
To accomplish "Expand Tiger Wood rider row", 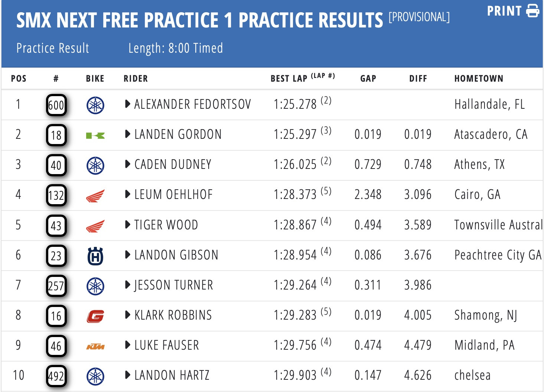I will (128, 225).
